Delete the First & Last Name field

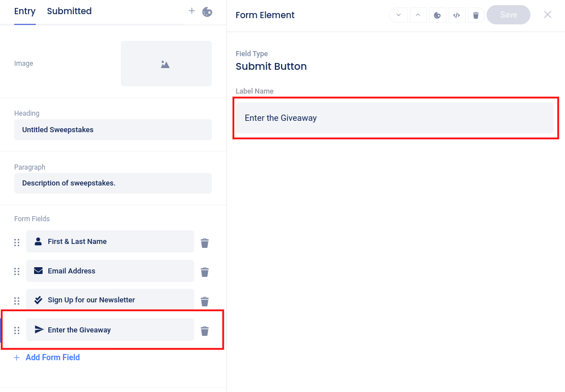(204, 243)
